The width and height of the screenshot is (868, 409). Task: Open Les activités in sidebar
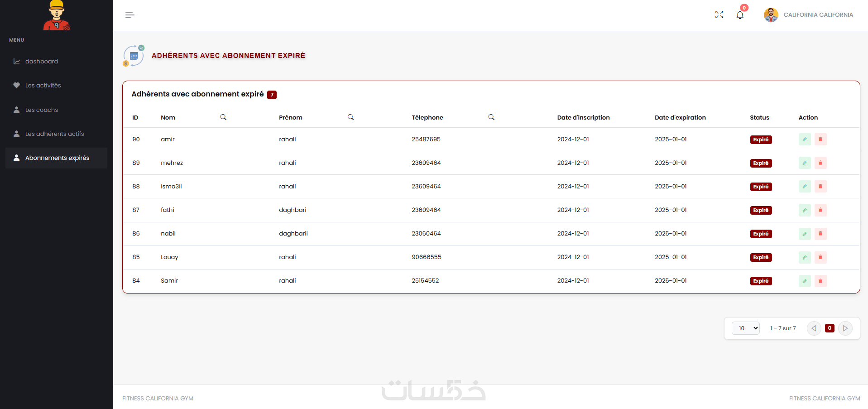(56, 86)
